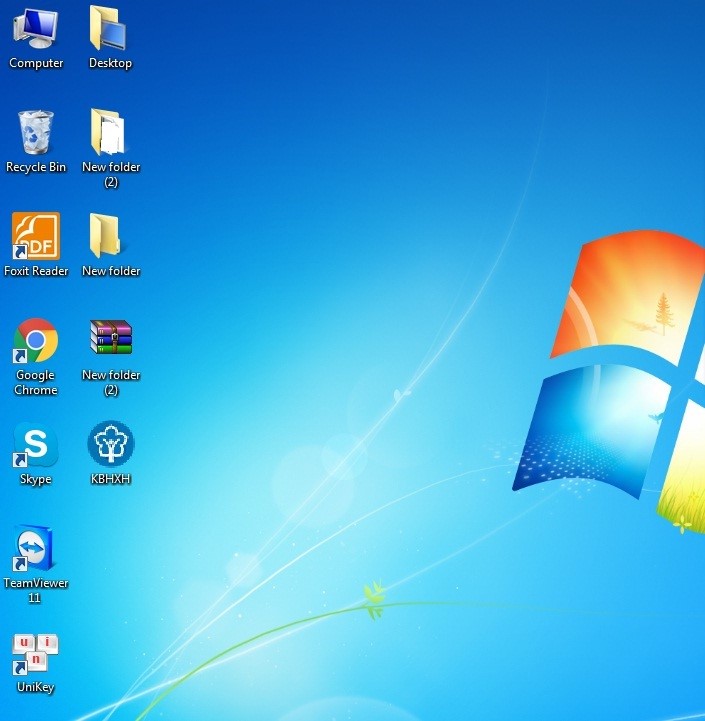Select the TeamViewer 11 shortcut icon

[36, 549]
